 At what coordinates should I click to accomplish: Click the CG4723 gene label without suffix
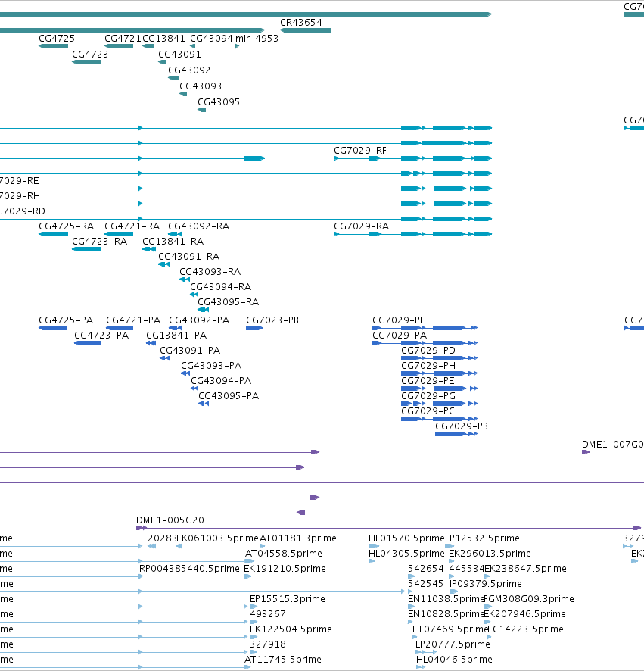pos(90,55)
